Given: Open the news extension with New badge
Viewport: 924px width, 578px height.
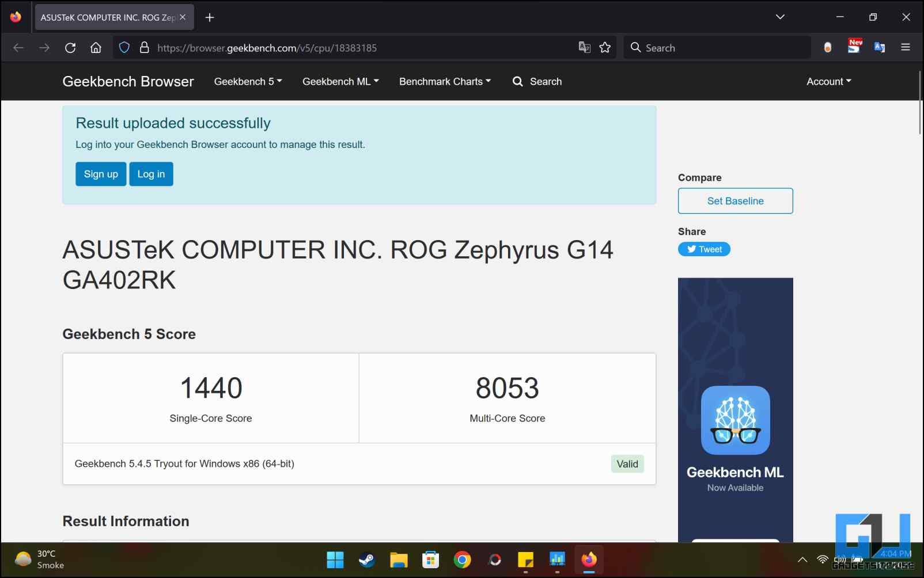Looking at the screenshot, I should click(854, 47).
